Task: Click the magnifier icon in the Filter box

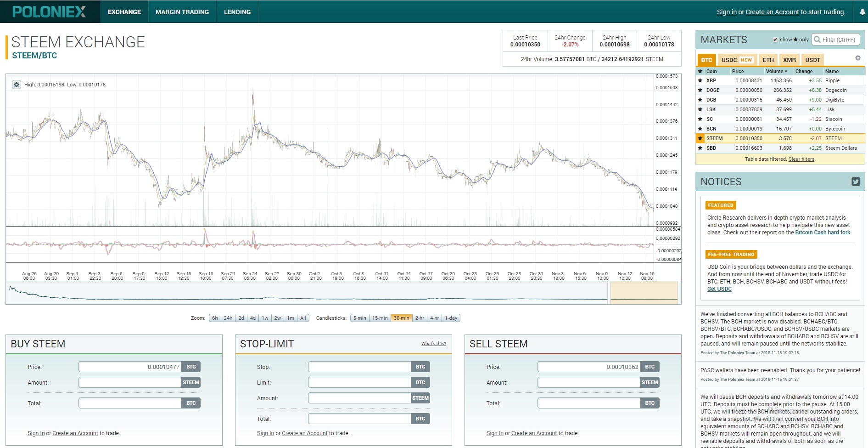Action: tap(817, 40)
